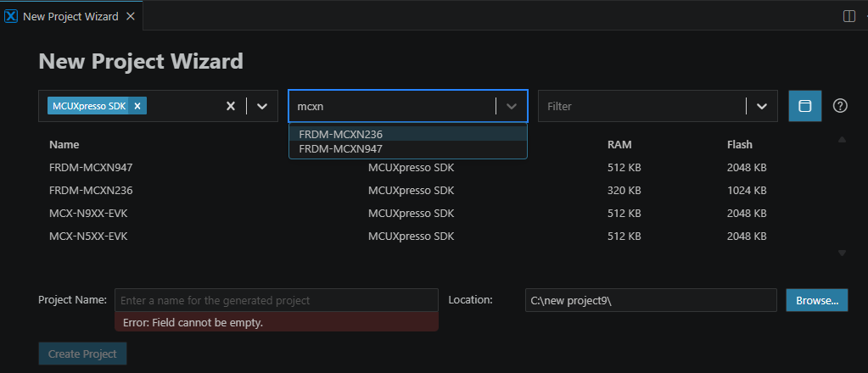Click the MCUXpresso X icon on tab
The height and width of the screenshot is (373, 868).
tap(11, 16)
